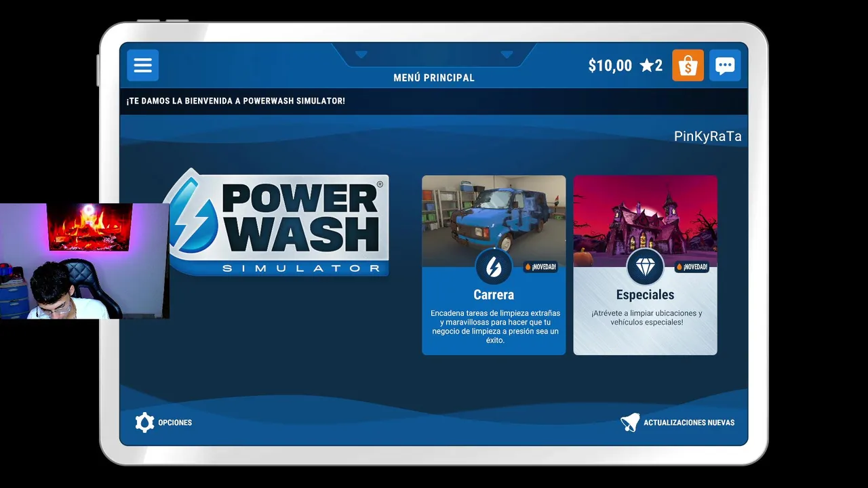Open ACTUALIZACIONES NUEVAS label
Image resolution: width=868 pixels, height=488 pixels.
coord(689,422)
